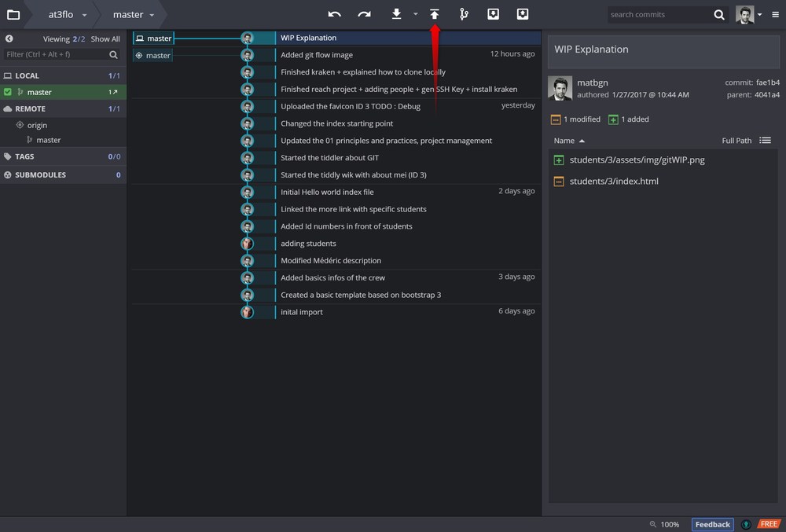Expand the SUBMODULES section

pyautogui.click(x=63, y=174)
